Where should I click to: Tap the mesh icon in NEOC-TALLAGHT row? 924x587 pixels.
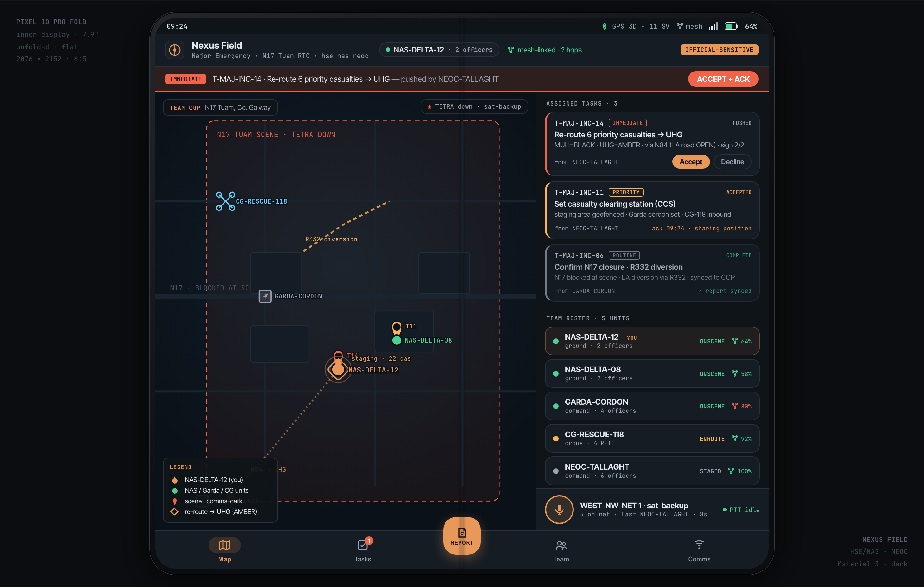point(731,471)
